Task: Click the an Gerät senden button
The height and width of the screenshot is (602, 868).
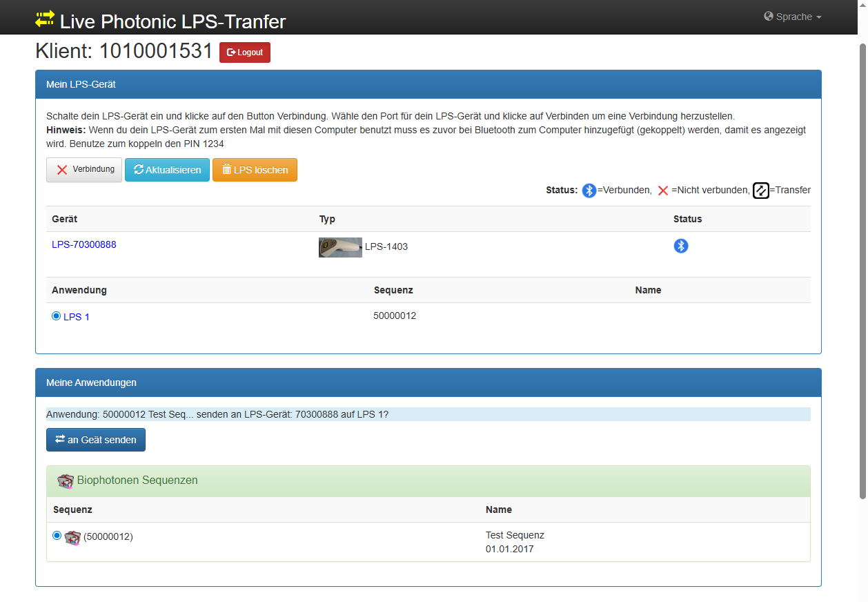Action: click(x=96, y=440)
